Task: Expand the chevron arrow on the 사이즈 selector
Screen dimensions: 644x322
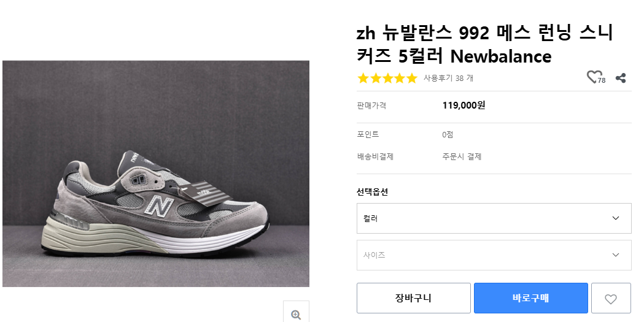Action: pyautogui.click(x=616, y=255)
